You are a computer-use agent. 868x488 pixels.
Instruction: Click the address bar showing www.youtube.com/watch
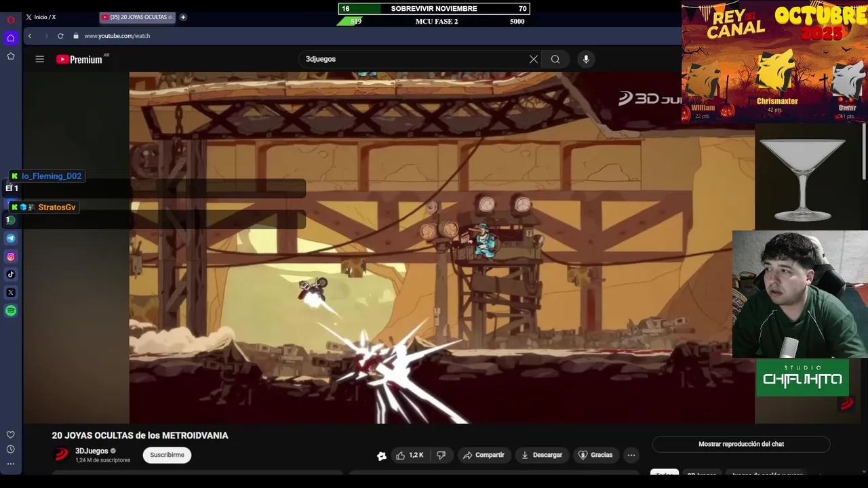(117, 36)
